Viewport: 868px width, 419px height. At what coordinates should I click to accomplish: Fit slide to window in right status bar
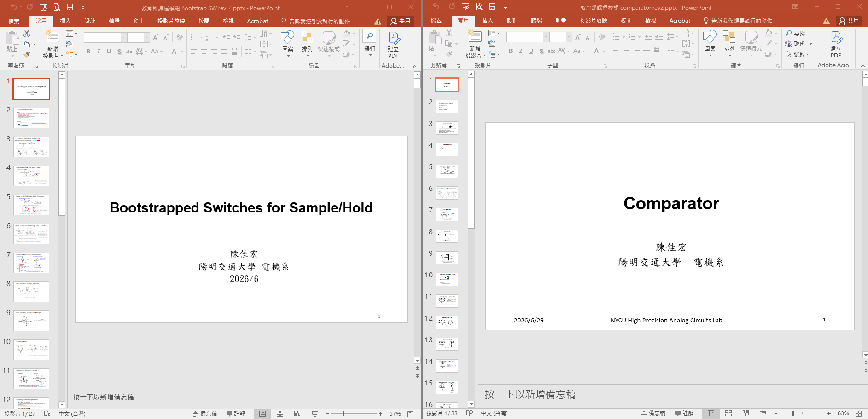pyautogui.click(x=858, y=413)
